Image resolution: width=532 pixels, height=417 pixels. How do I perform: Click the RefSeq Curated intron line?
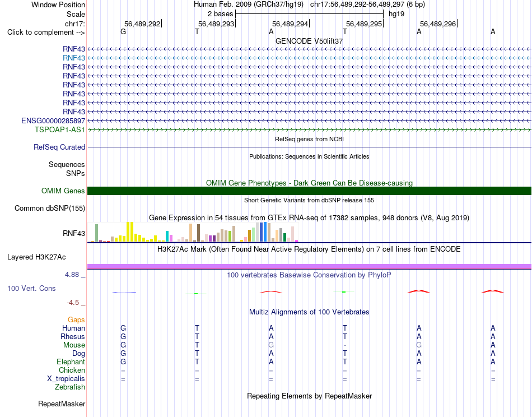click(309, 147)
